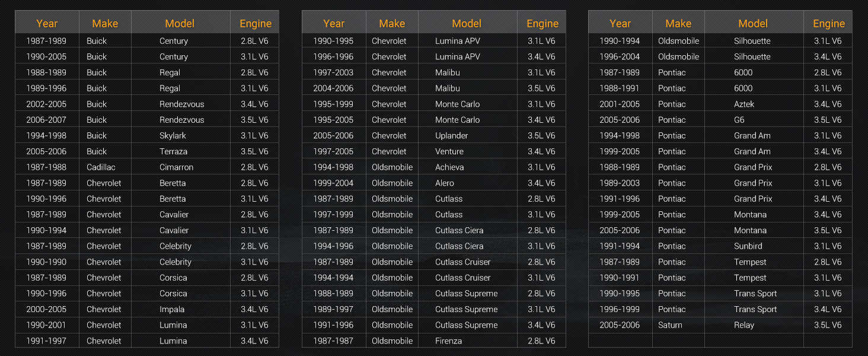Image resolution: width=868 pixels, height=356 pixels.
Task: Click Century in the 1990-2005 Buick row
Action: (174, 56)
